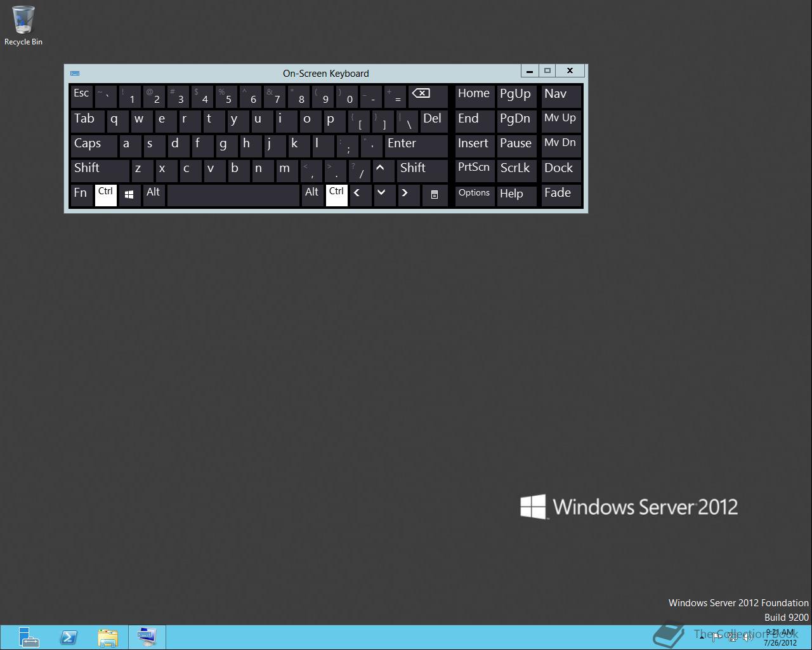Click the Tab key
812x650 pixels.
(88, 121)
